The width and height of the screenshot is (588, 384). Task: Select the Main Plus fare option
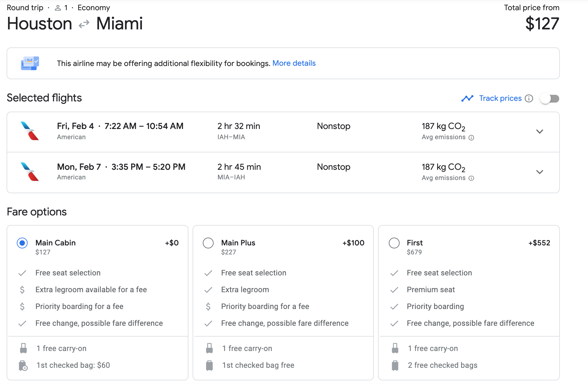pyautogui.click(x=208, y=243)
